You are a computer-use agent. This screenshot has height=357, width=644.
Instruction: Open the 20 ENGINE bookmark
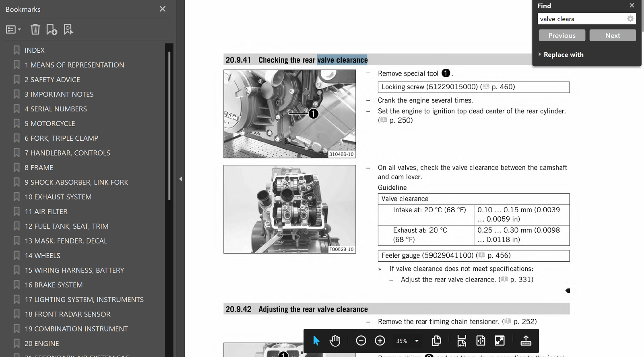coord(42,344)
